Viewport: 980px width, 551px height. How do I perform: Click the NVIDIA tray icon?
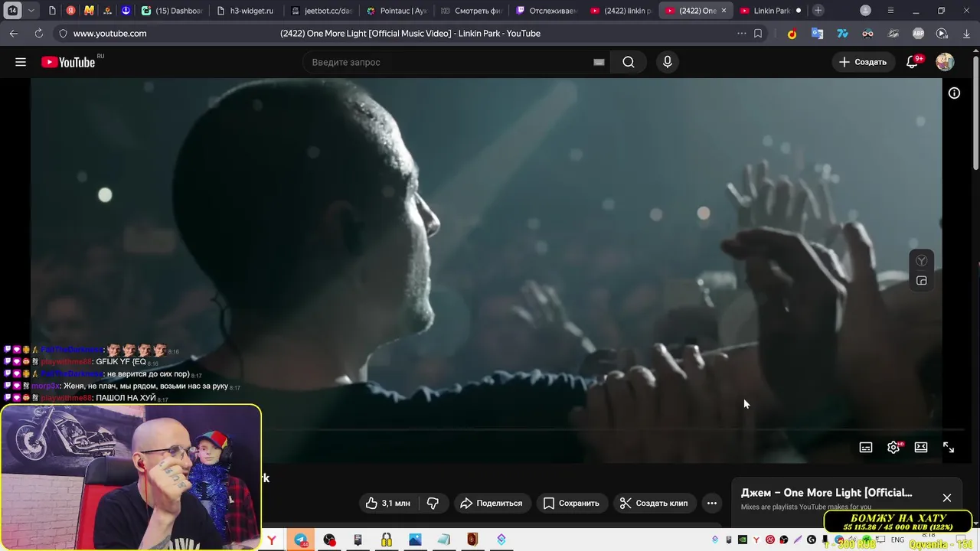pyautogui.click(x=743, y=540)
